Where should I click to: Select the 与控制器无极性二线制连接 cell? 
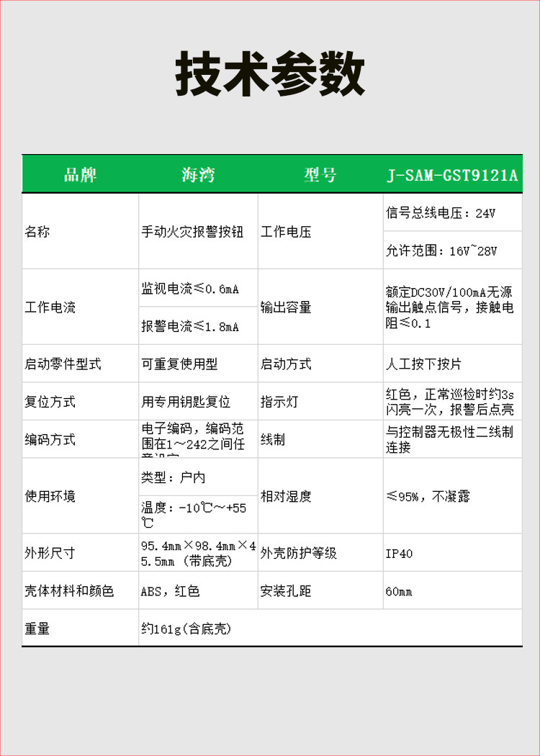[x=453, y=439]
